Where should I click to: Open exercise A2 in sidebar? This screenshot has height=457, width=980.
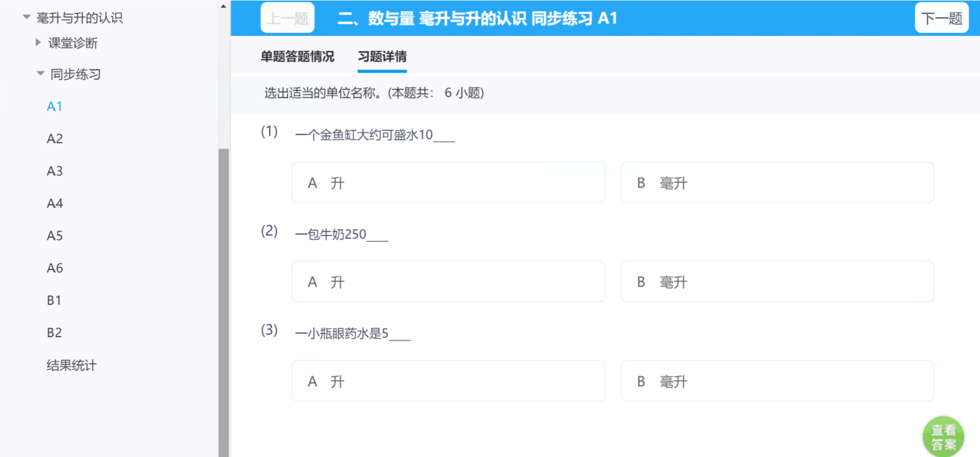point(54,139)
